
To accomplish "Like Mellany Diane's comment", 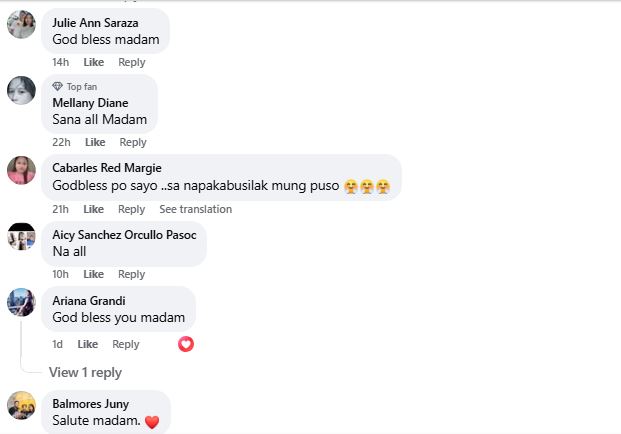I will (95, 142).
